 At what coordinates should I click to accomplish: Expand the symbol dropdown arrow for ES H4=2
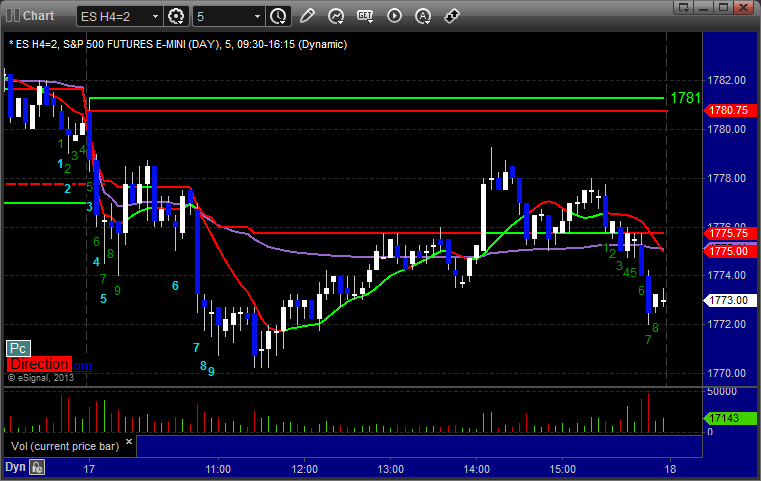[x=155, y=17]
